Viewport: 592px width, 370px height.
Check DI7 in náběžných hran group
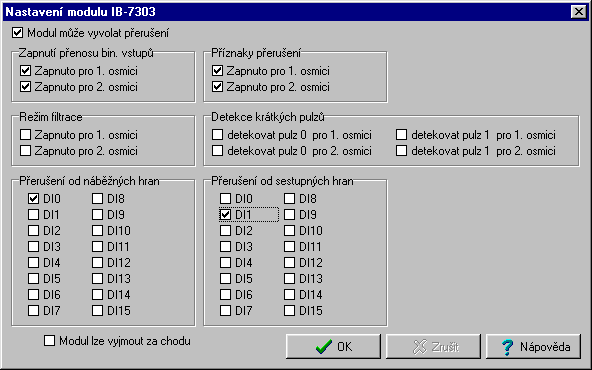coord(34,311)
